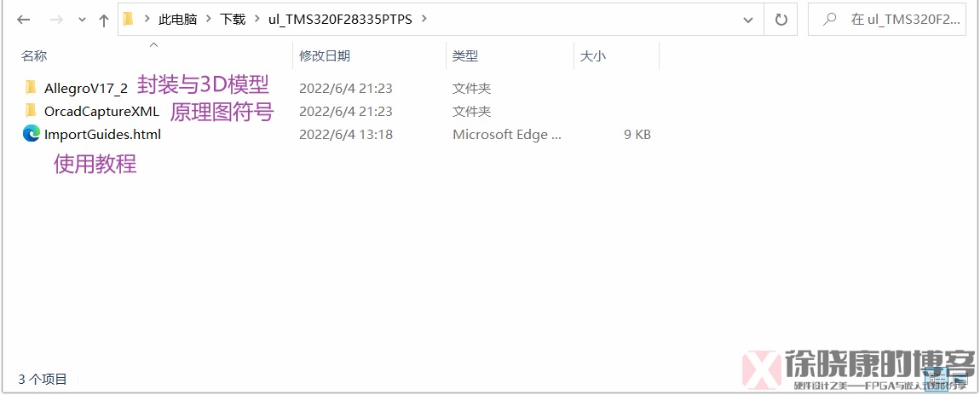
Task: Refresh the current folder view
Action: click(781, 20)
